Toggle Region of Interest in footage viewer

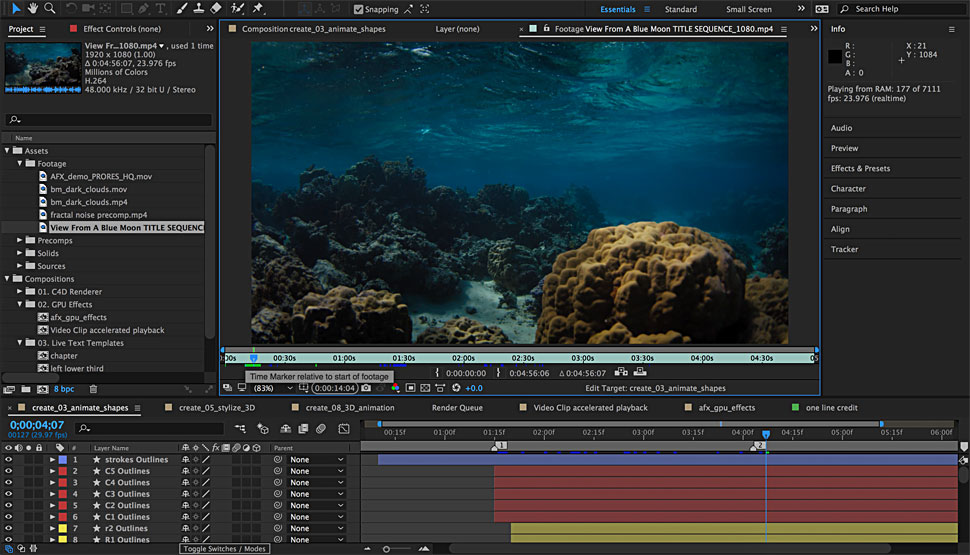click(x=410, y=388)
